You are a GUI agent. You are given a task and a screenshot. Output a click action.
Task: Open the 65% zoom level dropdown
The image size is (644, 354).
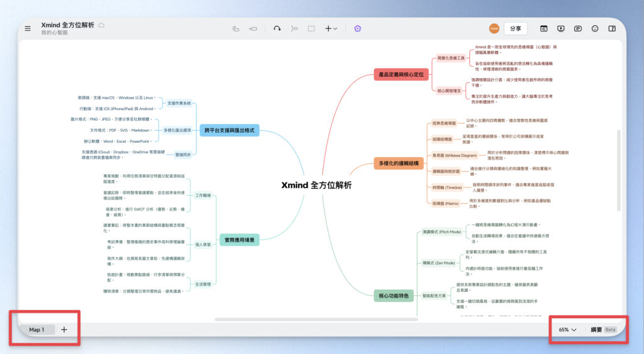567,329
